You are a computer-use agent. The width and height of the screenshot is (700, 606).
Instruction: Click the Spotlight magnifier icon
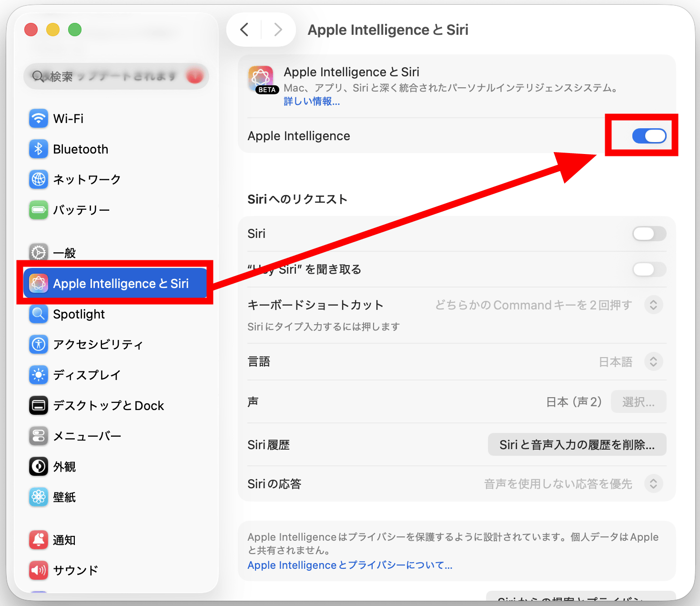pos(39,314)
